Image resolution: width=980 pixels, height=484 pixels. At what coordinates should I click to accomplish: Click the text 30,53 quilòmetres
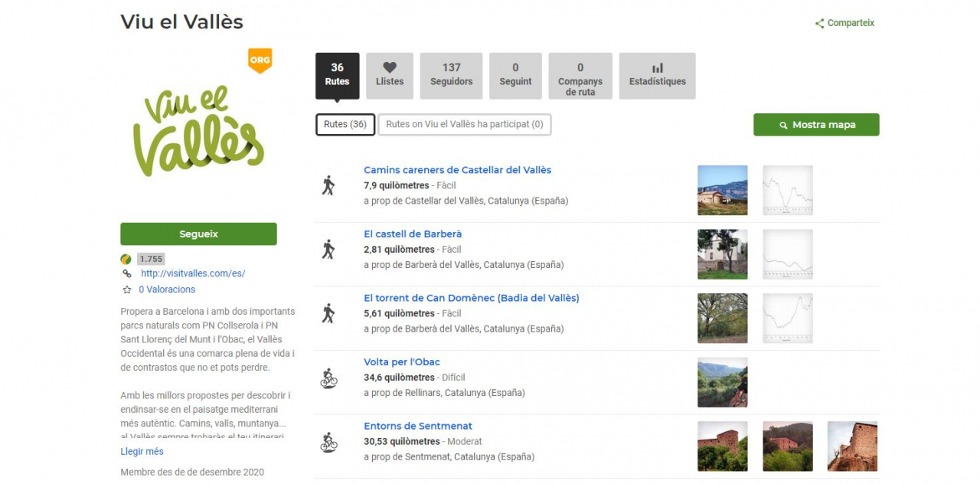(402, 442)
